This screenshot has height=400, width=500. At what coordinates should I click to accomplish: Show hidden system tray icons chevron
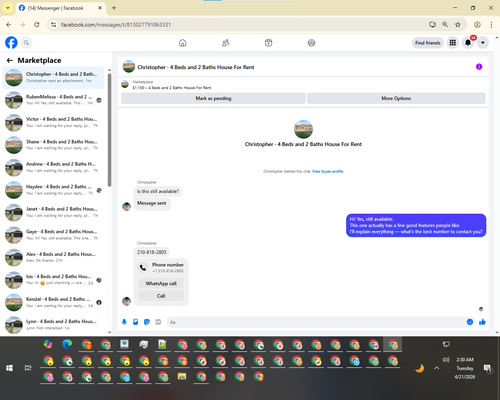click(x=437, y=368)
